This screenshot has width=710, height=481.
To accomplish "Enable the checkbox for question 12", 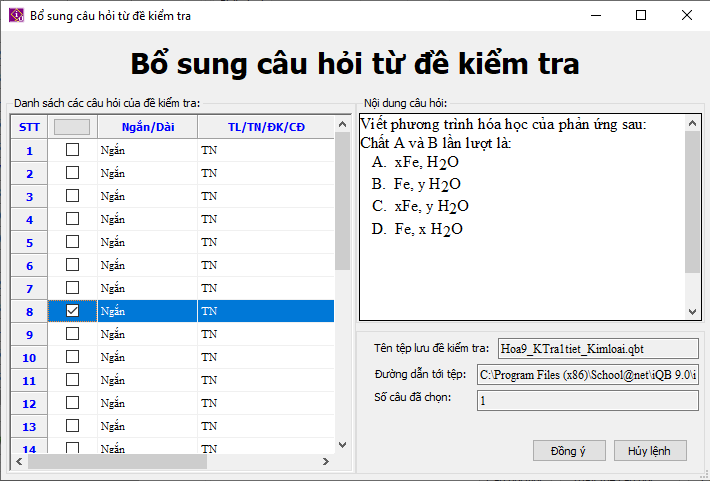I will pyautogui.click(x=72, y=403).
